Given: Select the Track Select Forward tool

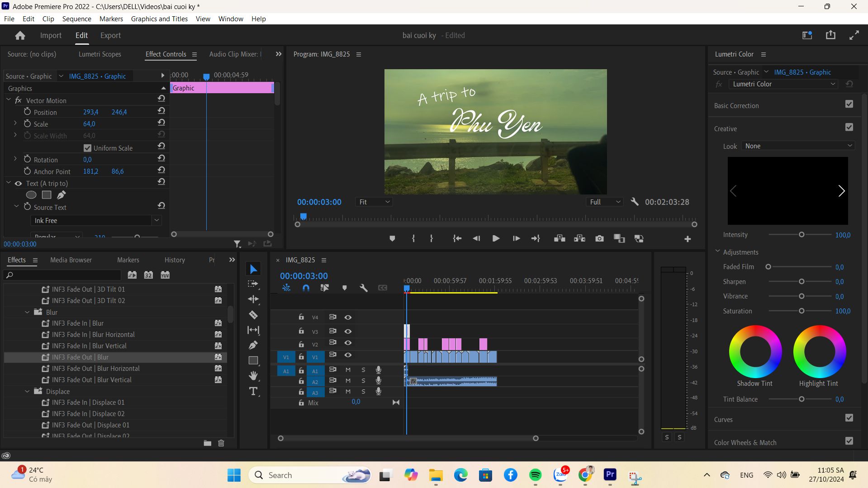Looking at the screenshot, I should 253,284.
